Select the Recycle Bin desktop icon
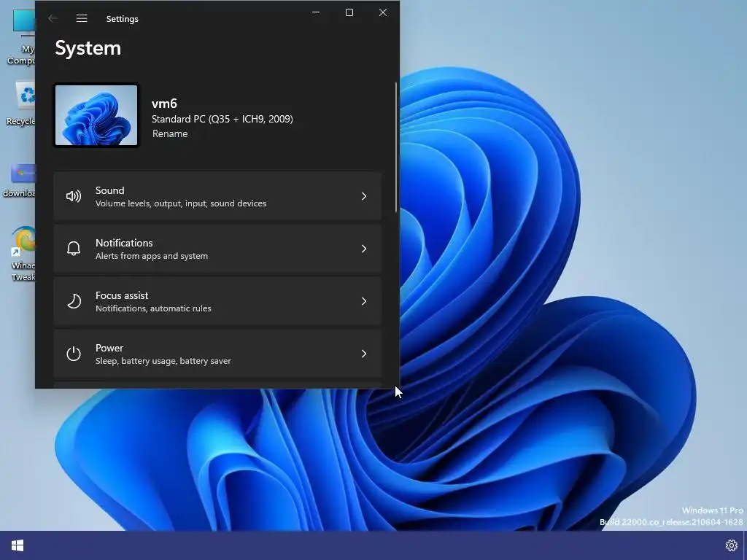 (x=22, y=104)
